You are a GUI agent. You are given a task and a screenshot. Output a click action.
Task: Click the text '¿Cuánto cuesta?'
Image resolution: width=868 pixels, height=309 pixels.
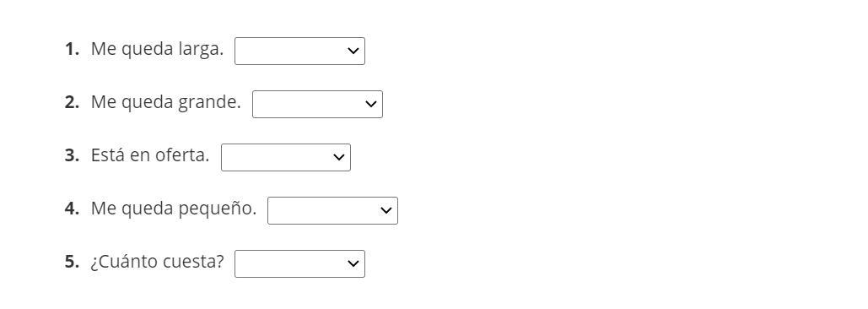click(x=157, y=262)
